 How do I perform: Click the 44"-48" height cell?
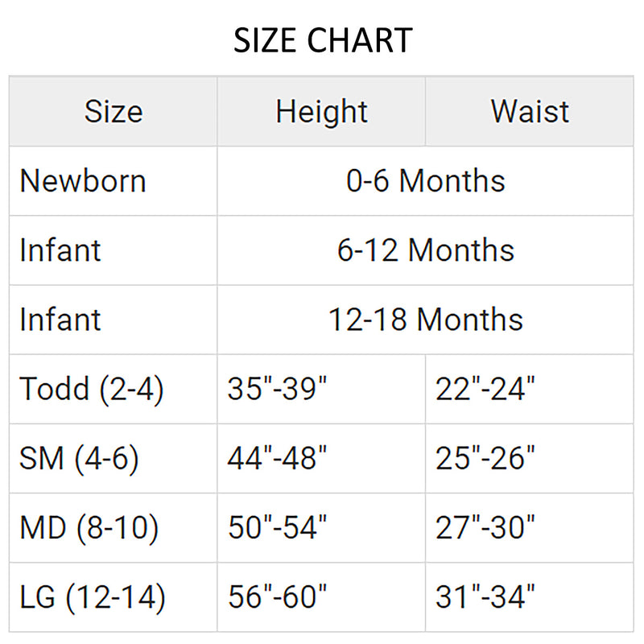(x=278, y=458)
